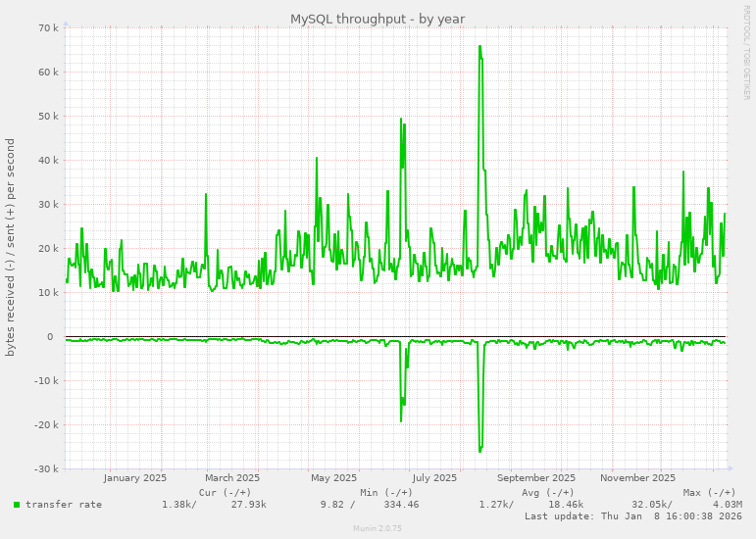756x539 pixels.
Task: Select the 'transfer rate' legend label
Action: (x=64, y=505)
